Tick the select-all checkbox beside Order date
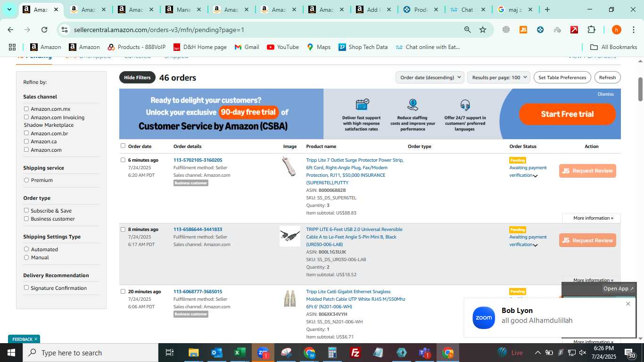 tap(123, 146)
